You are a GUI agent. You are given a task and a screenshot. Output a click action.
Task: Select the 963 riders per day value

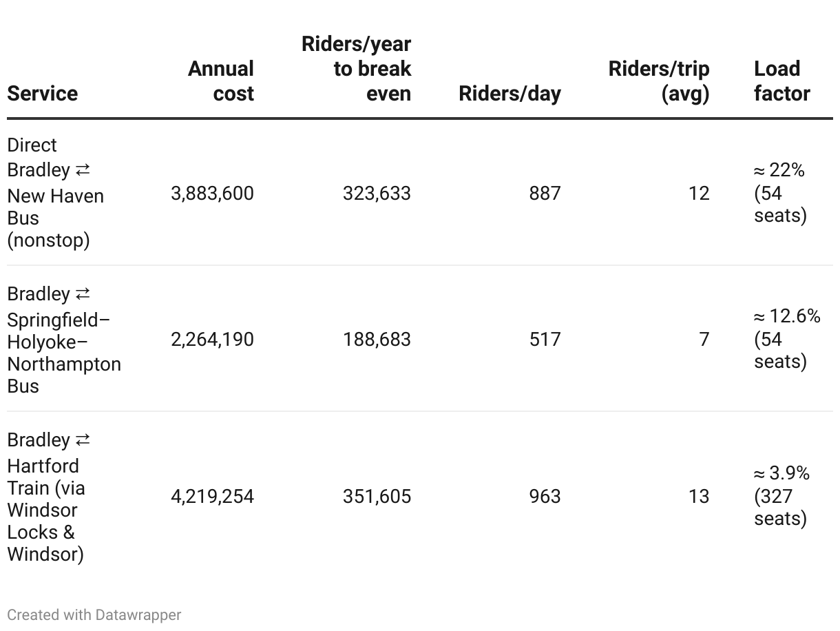click(x=545, y=497)
